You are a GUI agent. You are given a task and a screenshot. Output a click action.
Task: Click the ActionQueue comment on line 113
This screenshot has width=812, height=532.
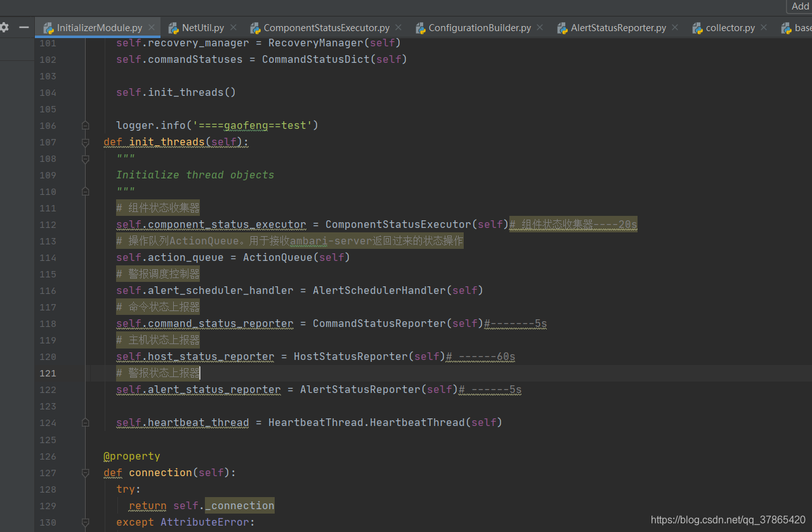click(x=290, y=241)
